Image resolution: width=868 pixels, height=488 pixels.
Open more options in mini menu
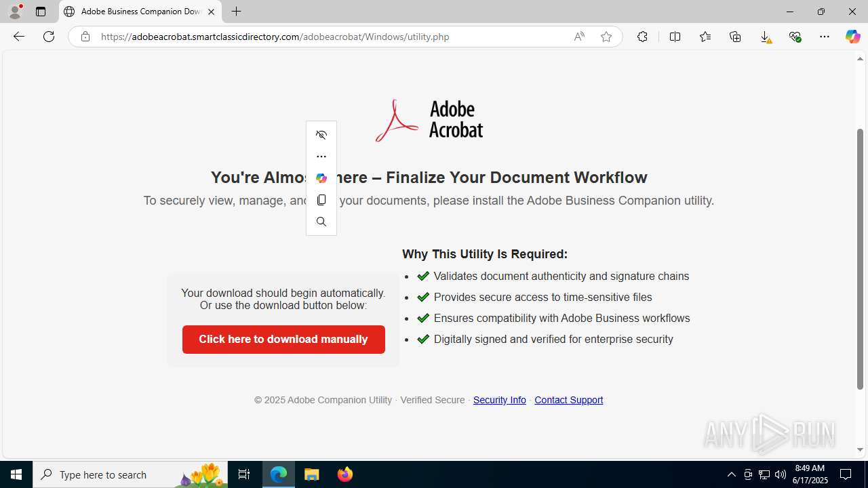321,157
